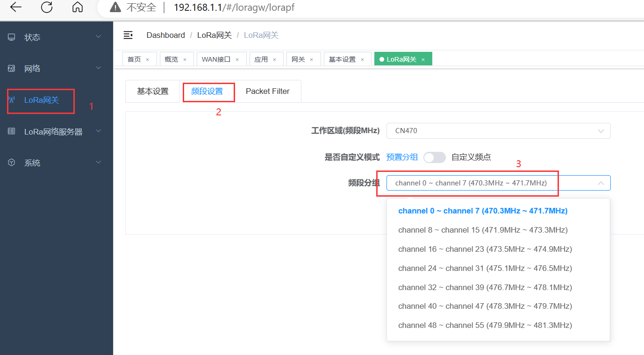Image resolution: width=644 pixels, height=355 pixels.
Task: Click the 网络 globe icon in sidebar
Action: (12, 69)
